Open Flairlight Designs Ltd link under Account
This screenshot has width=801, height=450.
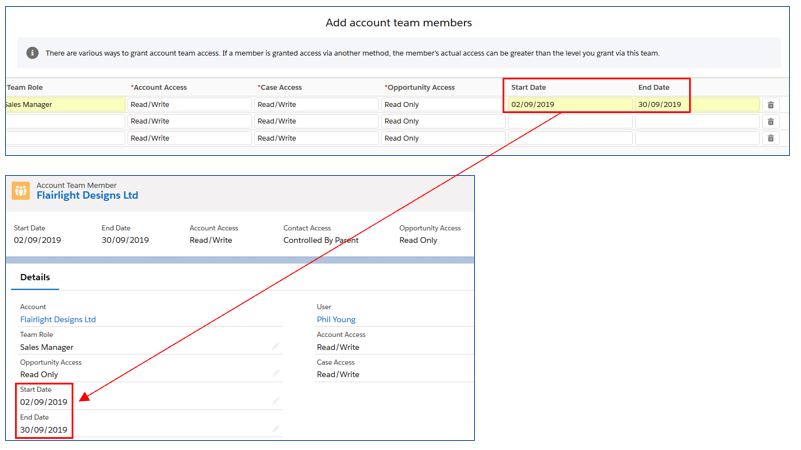pyautogui.click(x=58, y=319)
